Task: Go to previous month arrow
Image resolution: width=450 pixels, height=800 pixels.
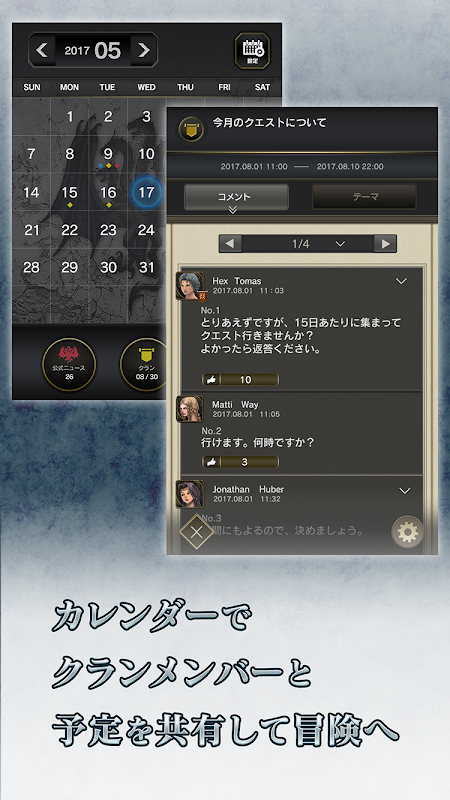Action: (42, 50)
